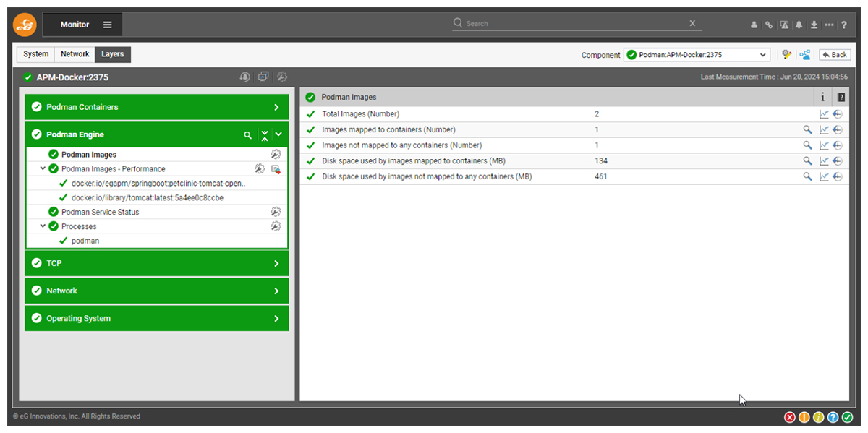
Task: Collapse the Podman Engine layer chevron
Action: point(278,135)
